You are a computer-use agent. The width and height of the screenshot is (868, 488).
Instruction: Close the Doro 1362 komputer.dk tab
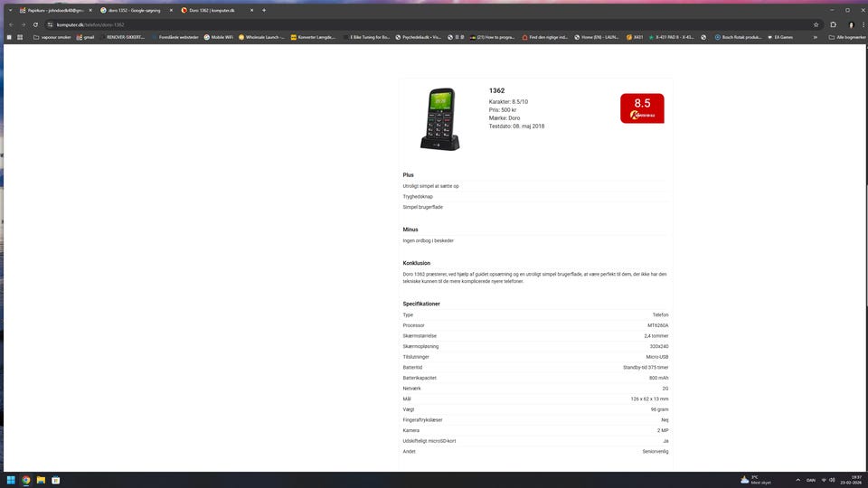(252, 10)
